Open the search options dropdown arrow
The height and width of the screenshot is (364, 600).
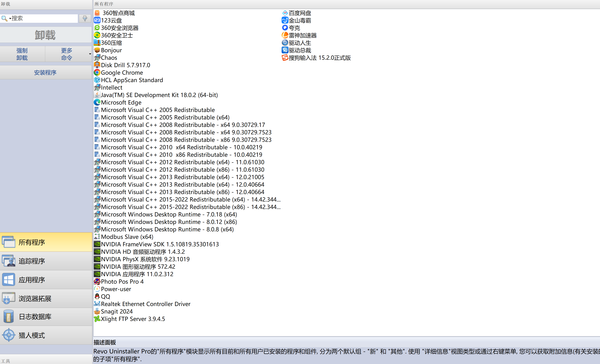coord(10,19)
